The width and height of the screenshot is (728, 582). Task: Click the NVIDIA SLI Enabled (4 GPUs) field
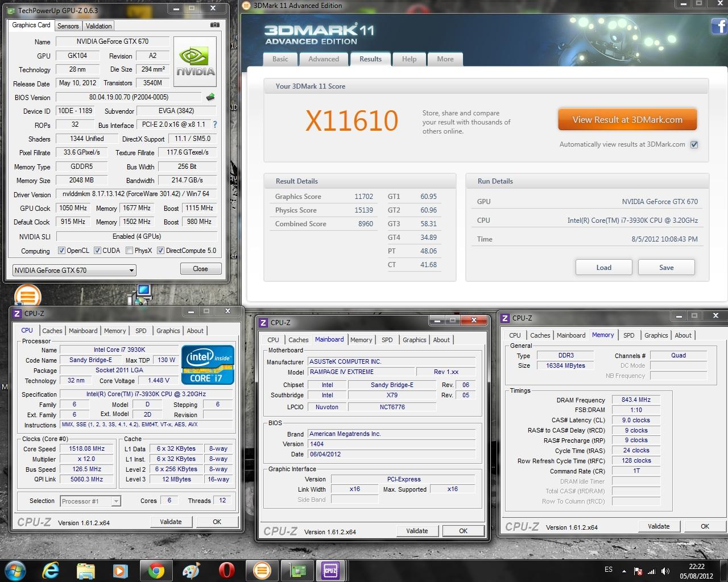coord(136,236)
